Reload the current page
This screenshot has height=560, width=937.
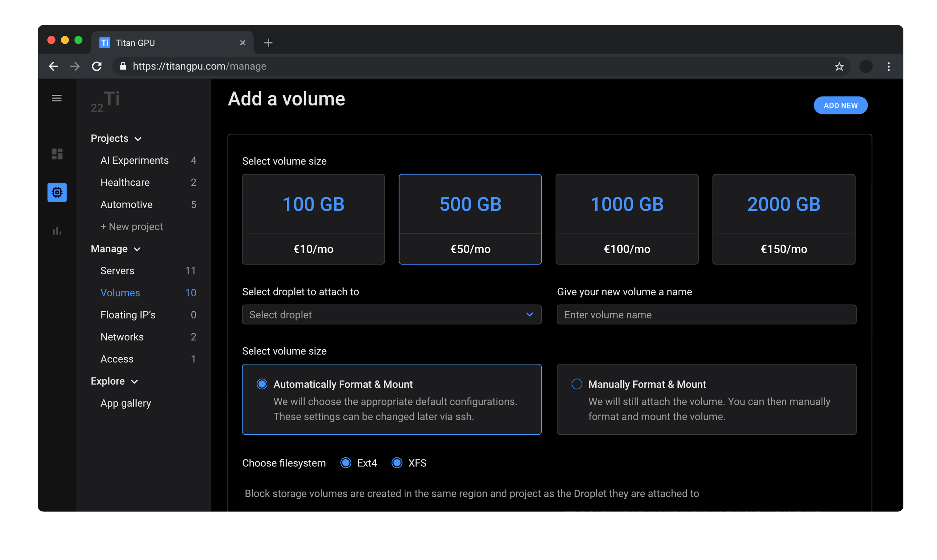click(97, 66)
